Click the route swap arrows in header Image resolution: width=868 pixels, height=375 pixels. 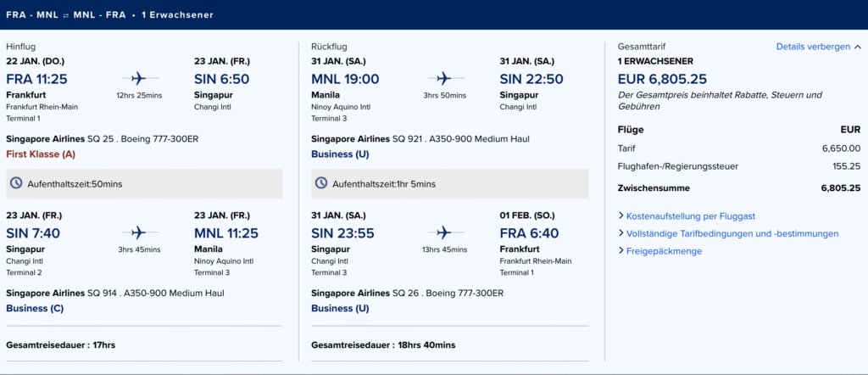(x=66, y=15)
